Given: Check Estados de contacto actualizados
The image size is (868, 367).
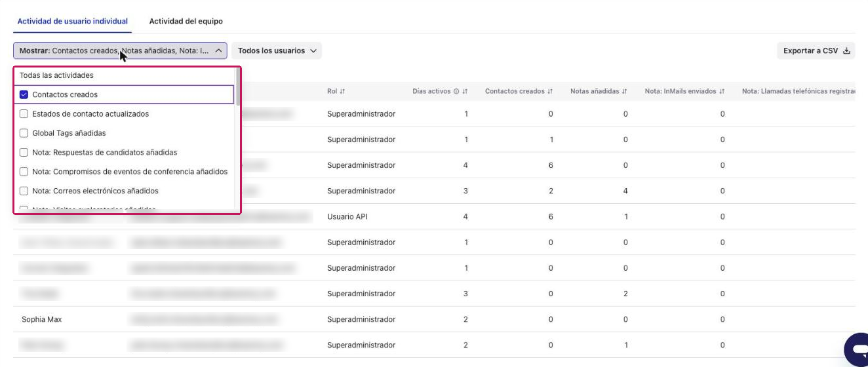Looking at the screenshot, I should (x=24, y=113).
